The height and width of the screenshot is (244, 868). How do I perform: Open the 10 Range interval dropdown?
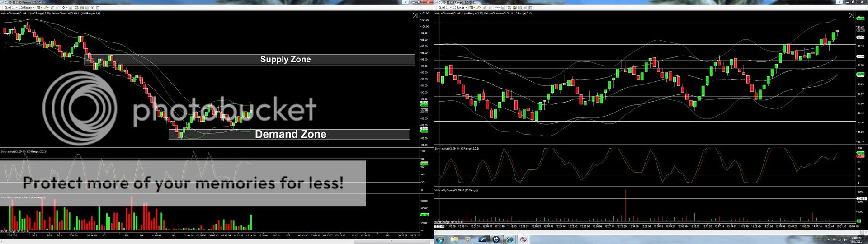[x=460, y=8]
